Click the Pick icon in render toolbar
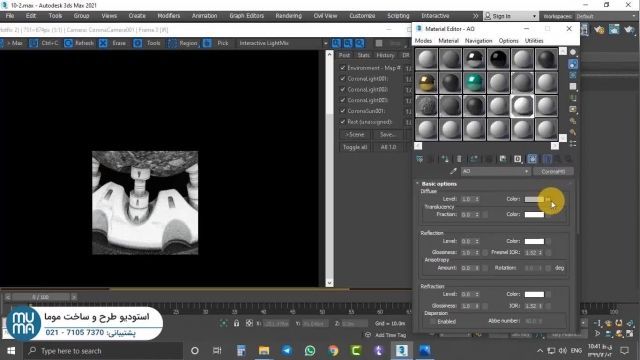This screenshot has width=640, height=360. [x=207, y=43]
